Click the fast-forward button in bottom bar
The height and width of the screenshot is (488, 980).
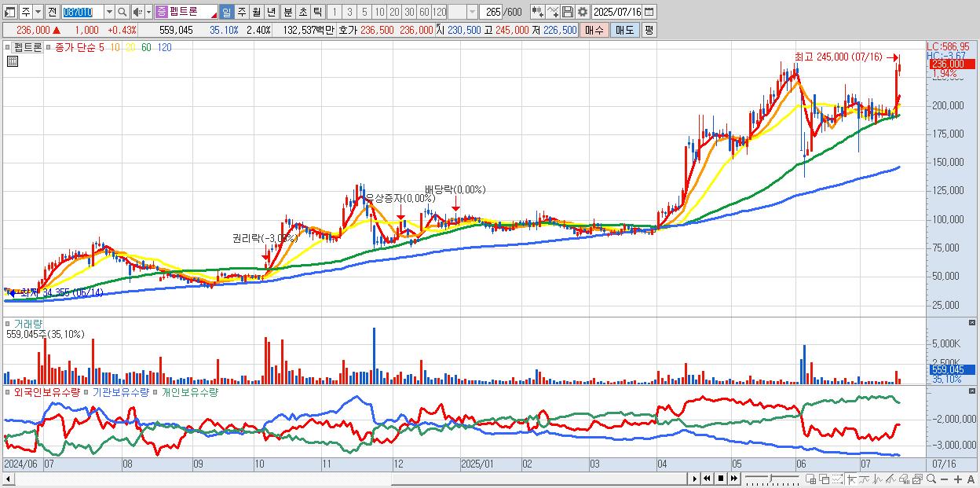pyautogui.click(x=733, y=479)
